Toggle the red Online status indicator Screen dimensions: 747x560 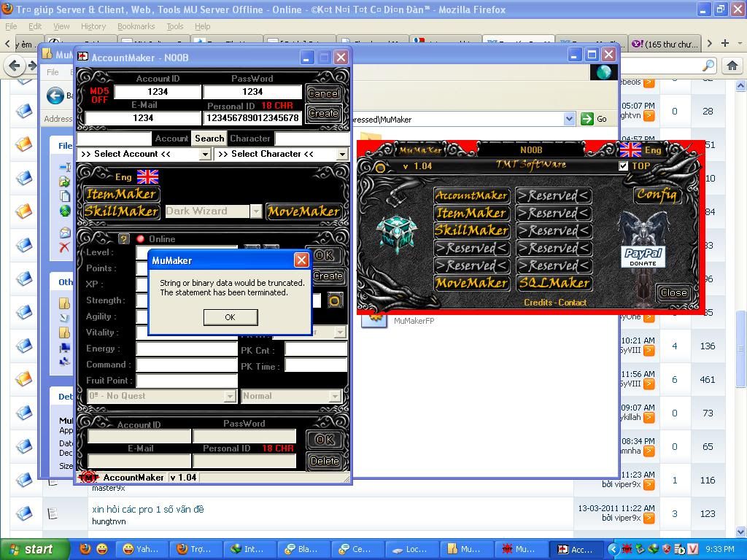tap(141, 239)
